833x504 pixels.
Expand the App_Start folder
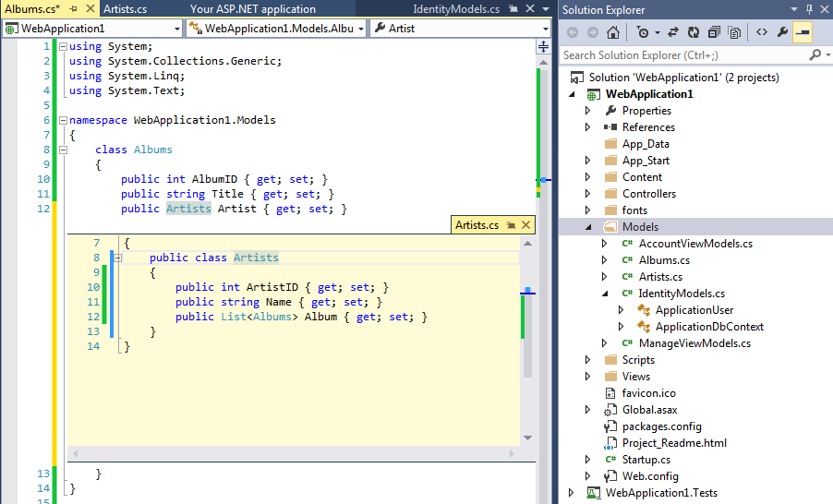point(588,161)
